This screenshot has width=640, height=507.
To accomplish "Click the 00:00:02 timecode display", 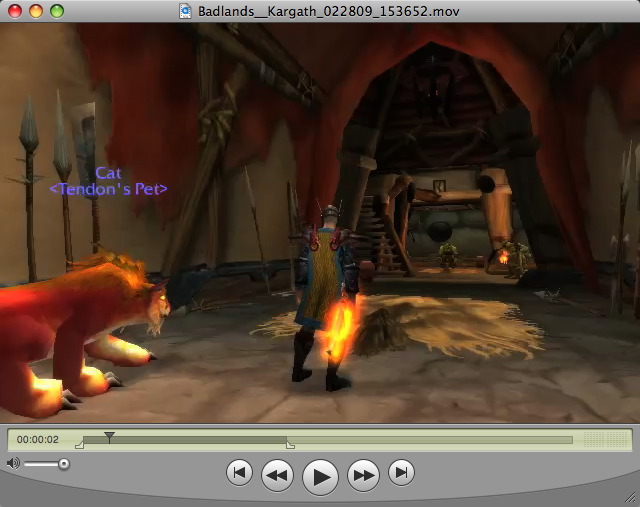I will (38, 439).
